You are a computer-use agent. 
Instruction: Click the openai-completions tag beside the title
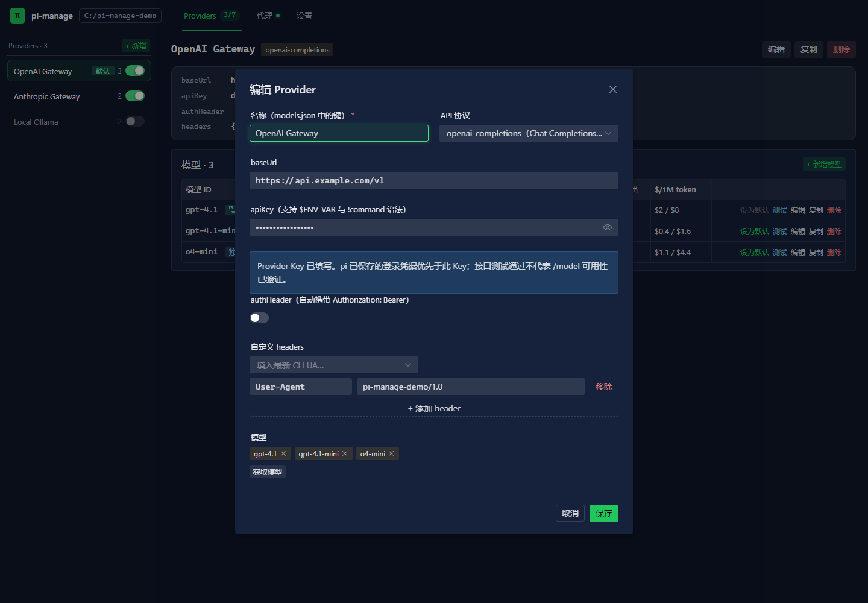click(297, 49)
